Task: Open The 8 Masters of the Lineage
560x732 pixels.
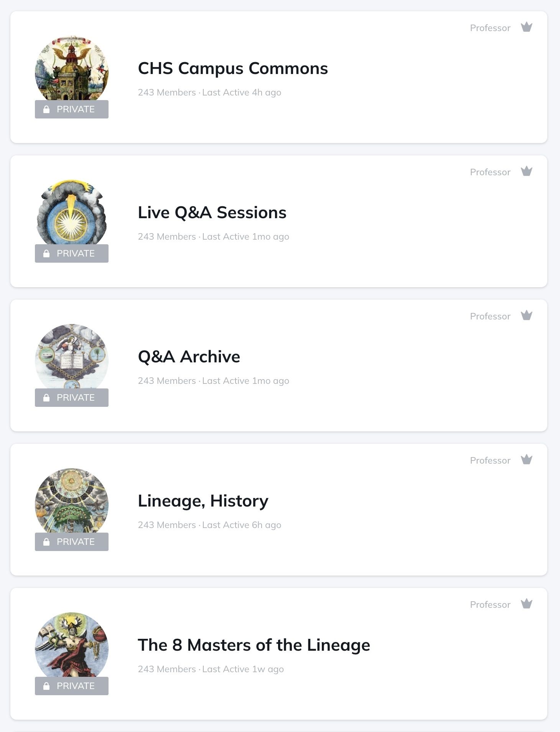Action: click(x=254, y=645)
